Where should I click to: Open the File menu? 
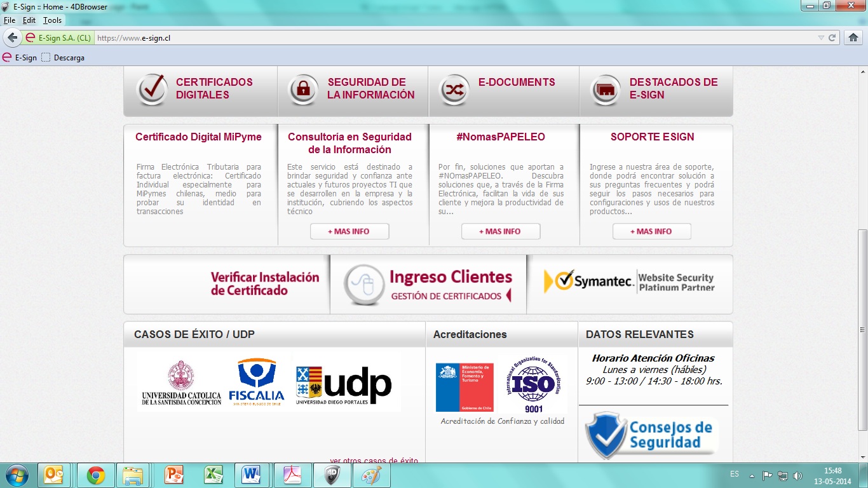pos(10,20)
